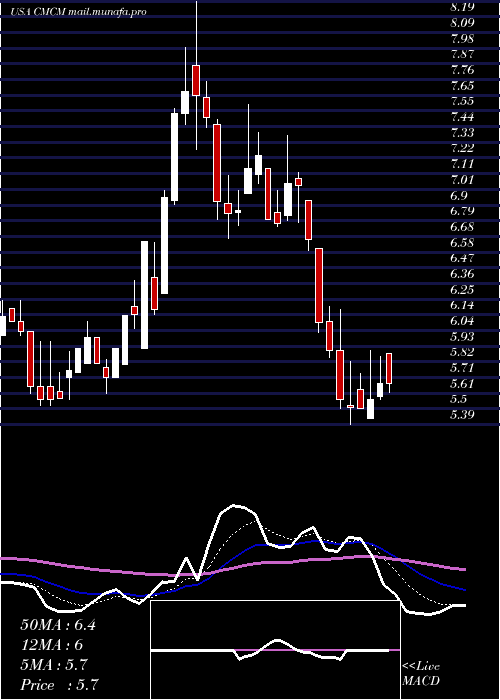The width and height of the screenshot is (500, 700).
Task: Click the 5.39 lowest price label
Action: point(462,416)
